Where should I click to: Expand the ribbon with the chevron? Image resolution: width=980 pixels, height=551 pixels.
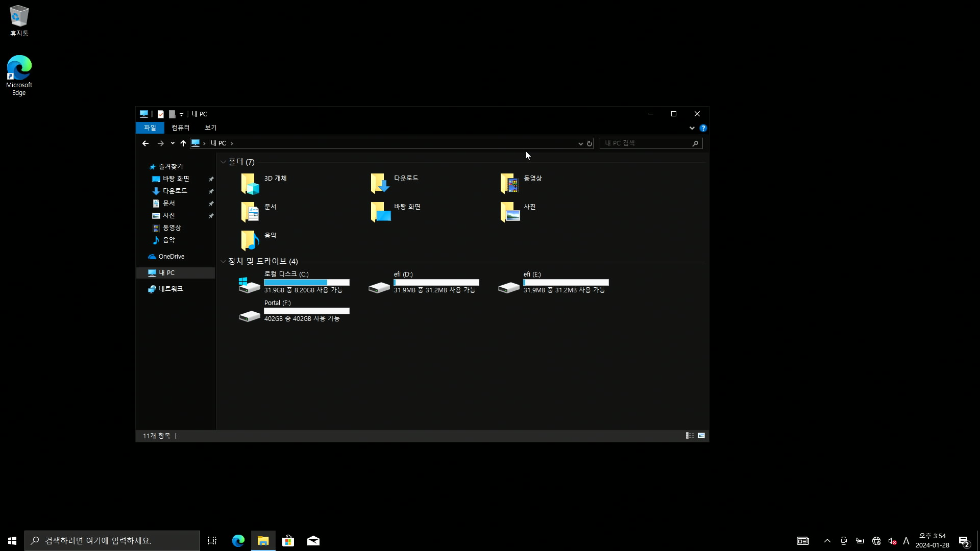pos(692,128)
